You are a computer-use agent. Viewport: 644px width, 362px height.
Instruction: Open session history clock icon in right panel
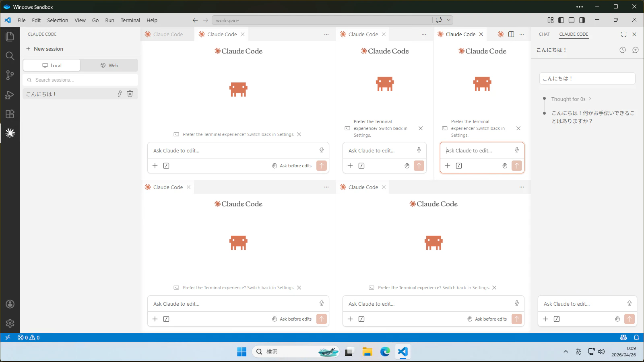(x=623, y=50)
